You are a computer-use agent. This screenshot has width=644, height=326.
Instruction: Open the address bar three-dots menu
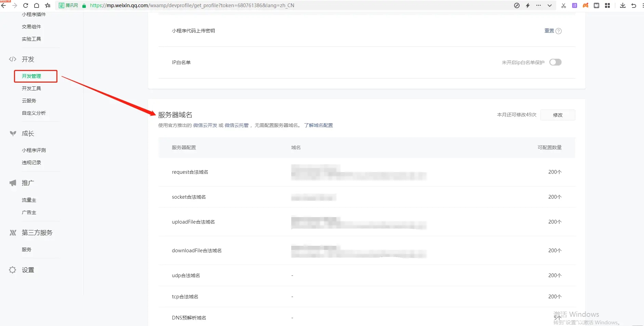(x=539, y=5)
